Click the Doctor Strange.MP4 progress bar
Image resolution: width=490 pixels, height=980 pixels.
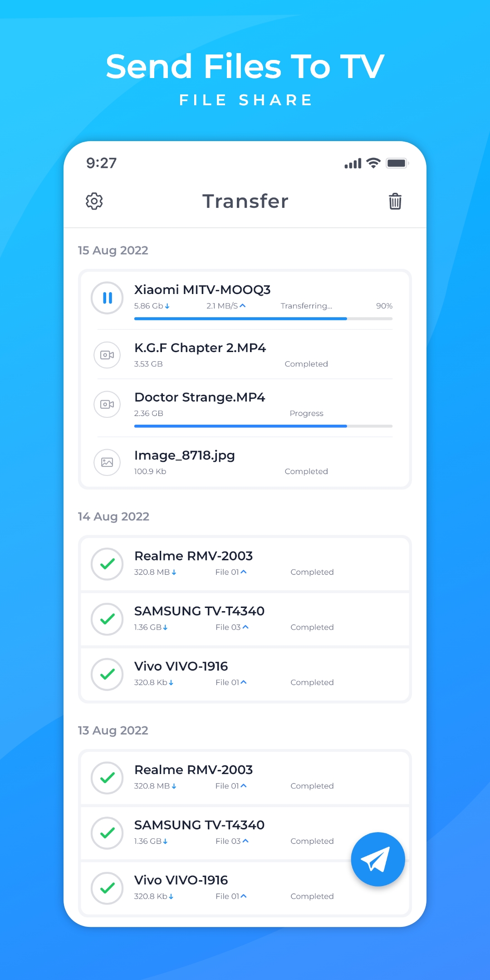263,426
